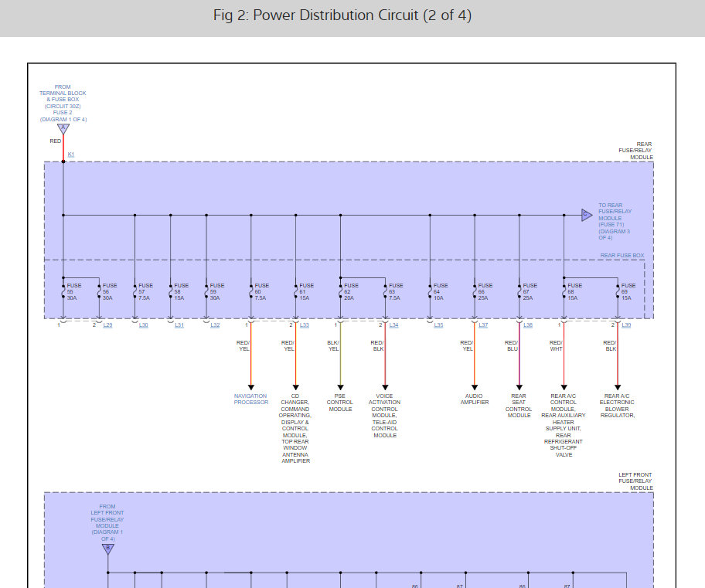Open the L38 connector link
This screenshot has width=705, height=588.
click(x=528, y=325)
